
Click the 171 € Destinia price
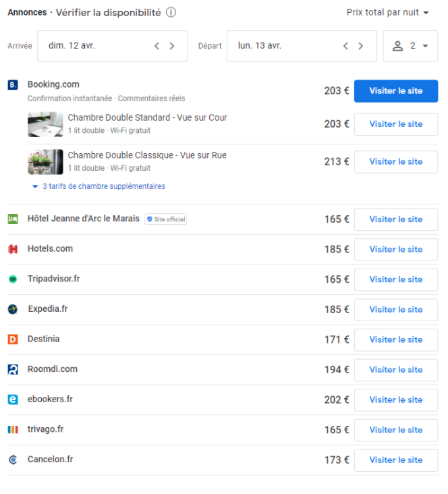pyautogui.click(x=337, y=340)
